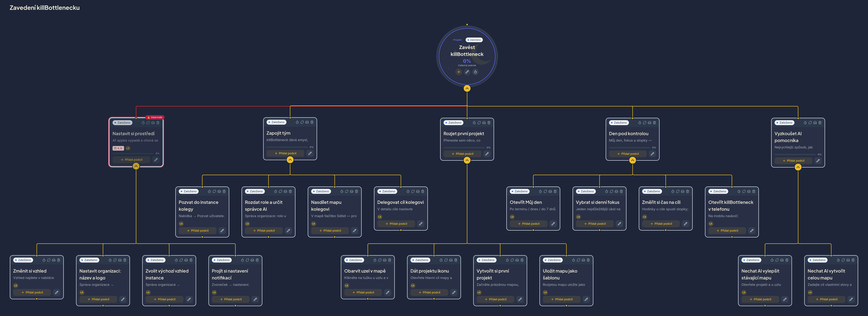Click Přidat podcíl on Nasdílet mapu kolegovi card

point(330,231)
